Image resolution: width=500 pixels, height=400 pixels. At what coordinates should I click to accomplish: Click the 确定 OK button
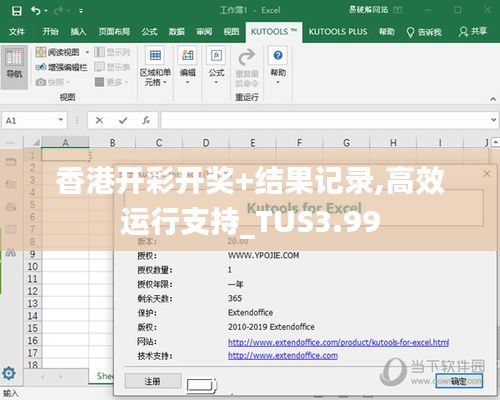(459, 381)
